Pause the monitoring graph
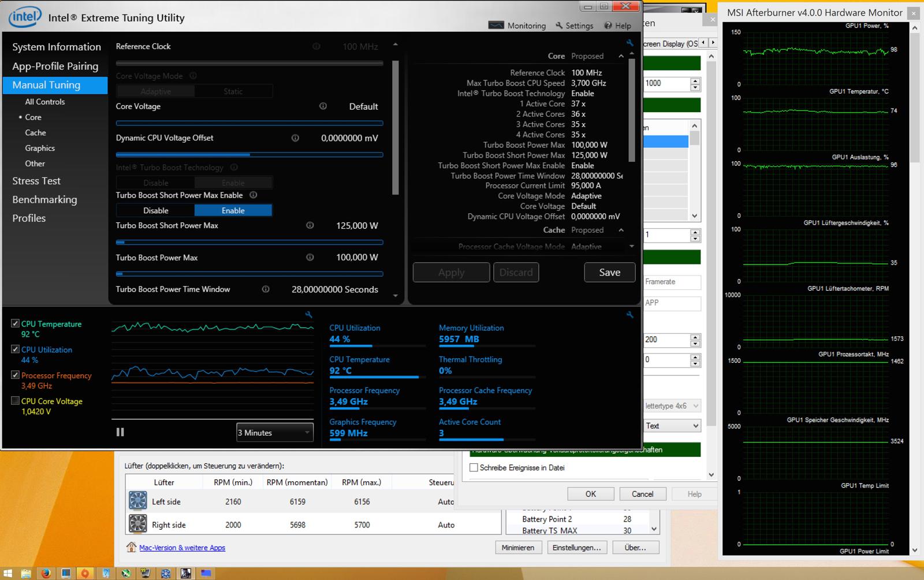The width and height of the screenshot is (924, 580). (x=120, y=432)
